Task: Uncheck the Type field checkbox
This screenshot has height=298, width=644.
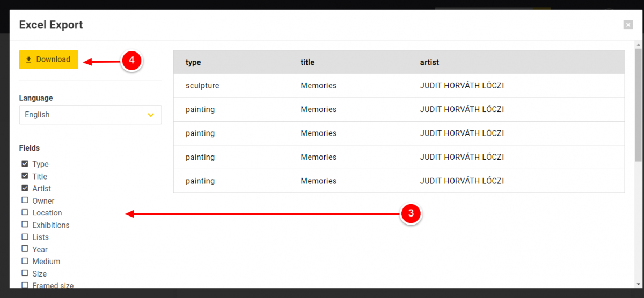Action: [25, 164]
